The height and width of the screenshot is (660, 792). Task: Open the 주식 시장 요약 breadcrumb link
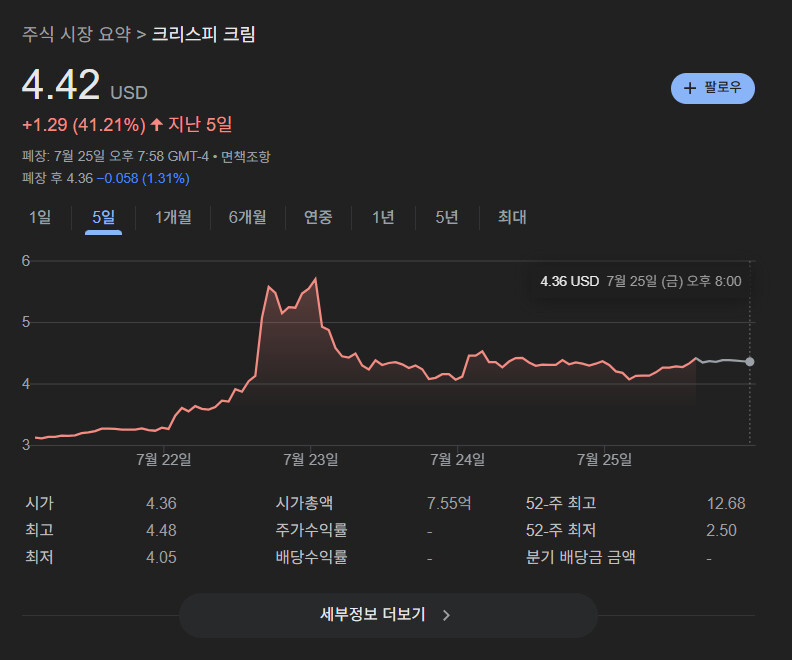76,34
